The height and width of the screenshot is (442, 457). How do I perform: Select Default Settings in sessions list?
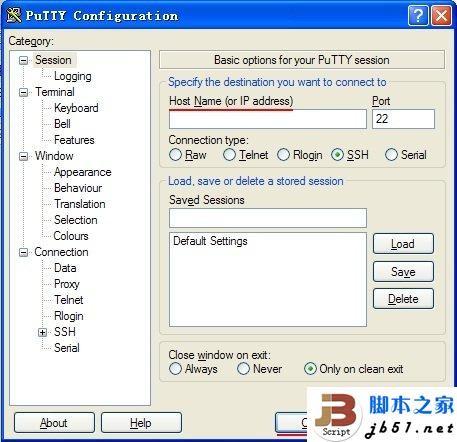[210, 241]
